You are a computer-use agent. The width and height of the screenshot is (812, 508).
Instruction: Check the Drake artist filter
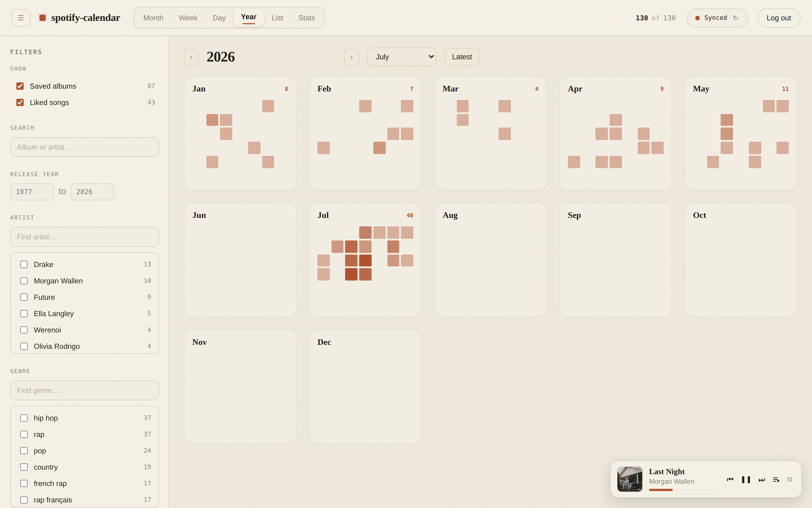coord(24,264)
